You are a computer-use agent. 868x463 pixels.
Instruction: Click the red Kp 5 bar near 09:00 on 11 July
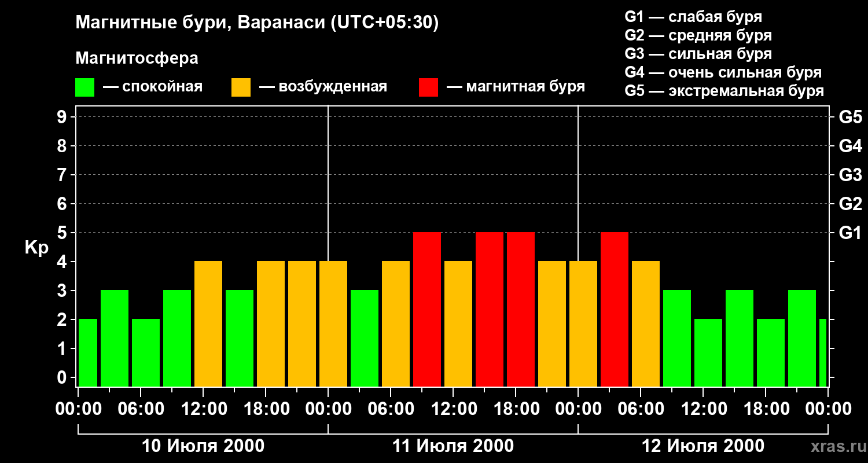427,309
